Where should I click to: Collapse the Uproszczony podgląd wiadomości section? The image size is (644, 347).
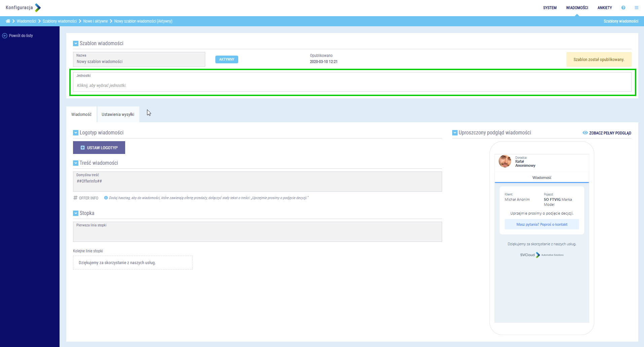click(455, 133)
